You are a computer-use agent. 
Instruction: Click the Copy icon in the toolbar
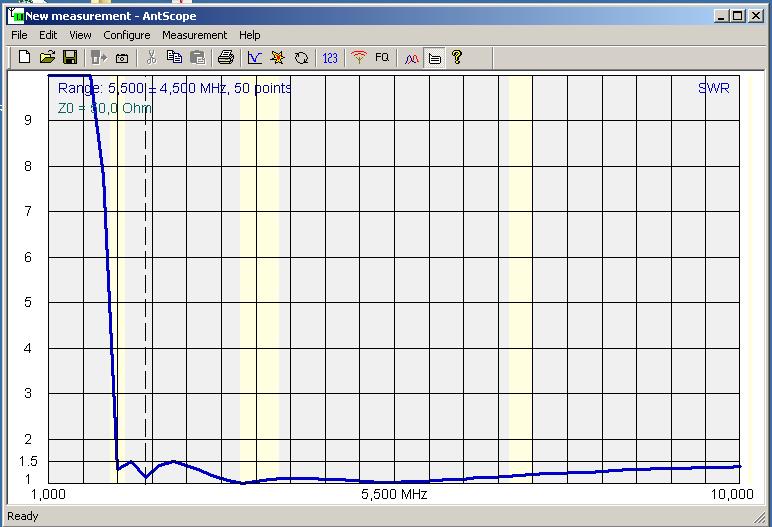click(174, 57)
